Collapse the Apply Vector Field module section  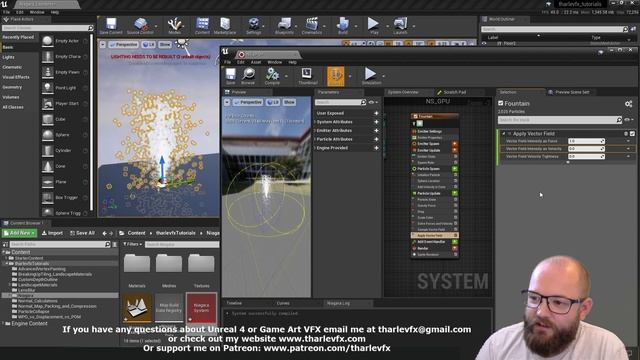[504, 133]
